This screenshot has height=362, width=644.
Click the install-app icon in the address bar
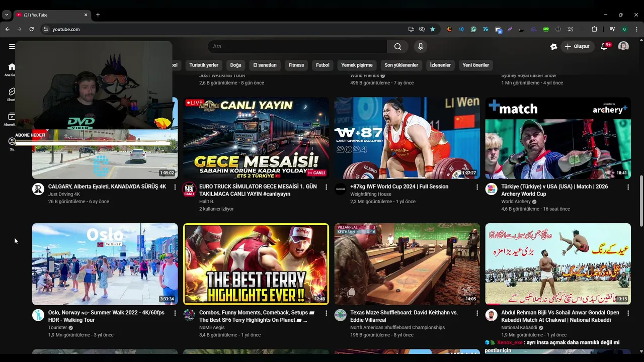tap(411, 29)
